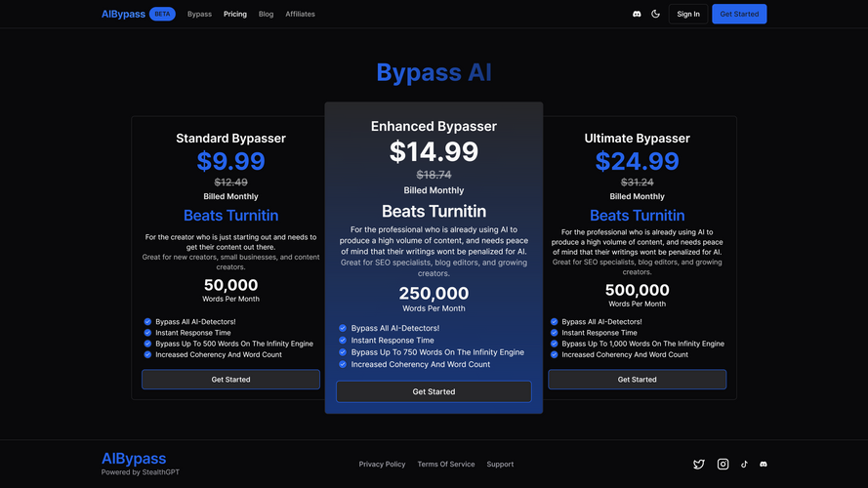
Task: Click the blue Get Started header button
Action: click(x=739, y=14)
